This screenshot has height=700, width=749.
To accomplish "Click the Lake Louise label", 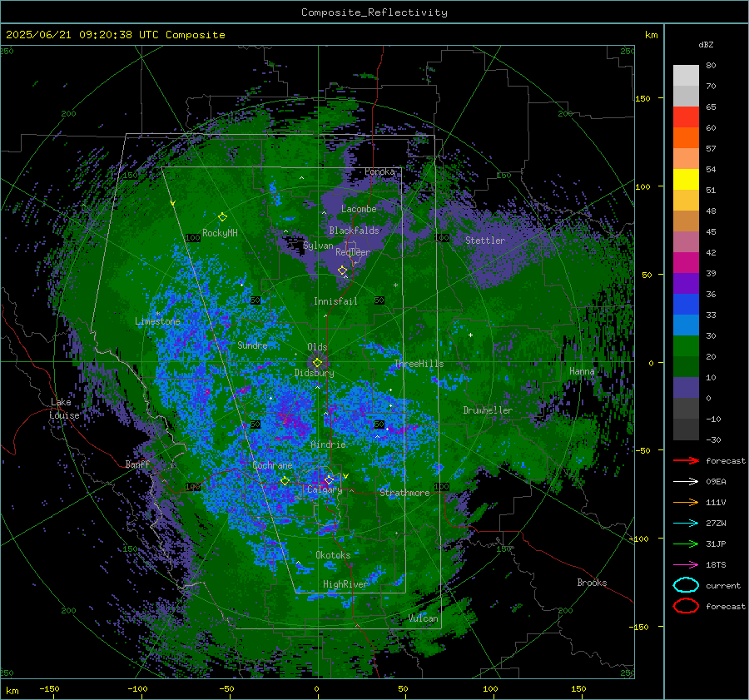I will [64, 409].
